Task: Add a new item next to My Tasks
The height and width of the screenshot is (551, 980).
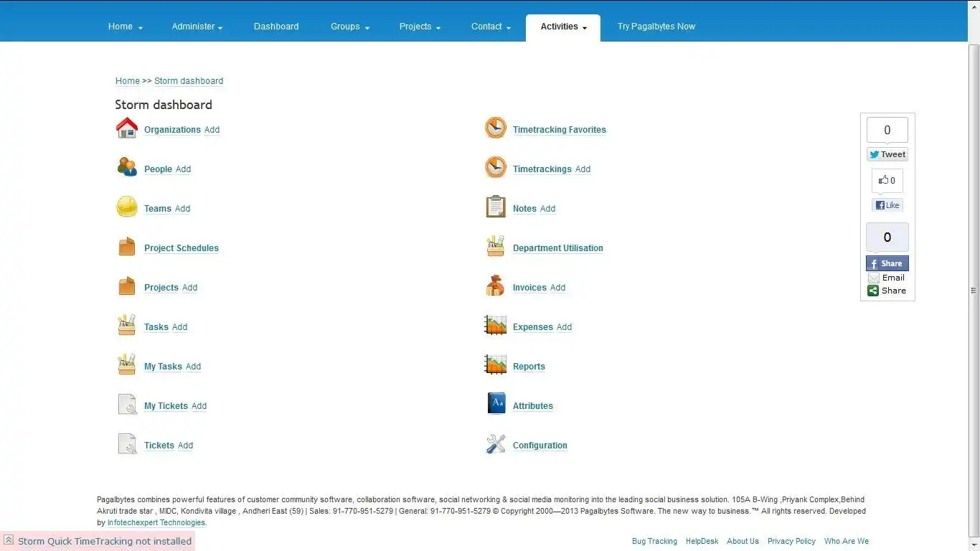Action: tap(193, 367)
